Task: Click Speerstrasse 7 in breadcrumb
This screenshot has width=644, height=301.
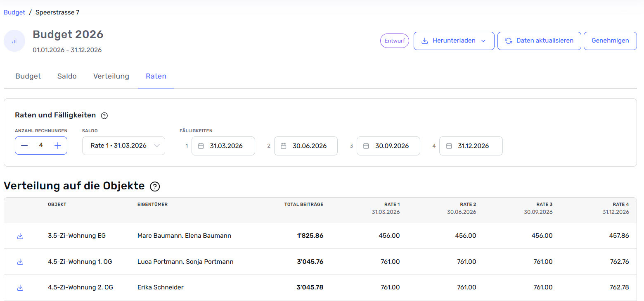Action: pos(57,12)
